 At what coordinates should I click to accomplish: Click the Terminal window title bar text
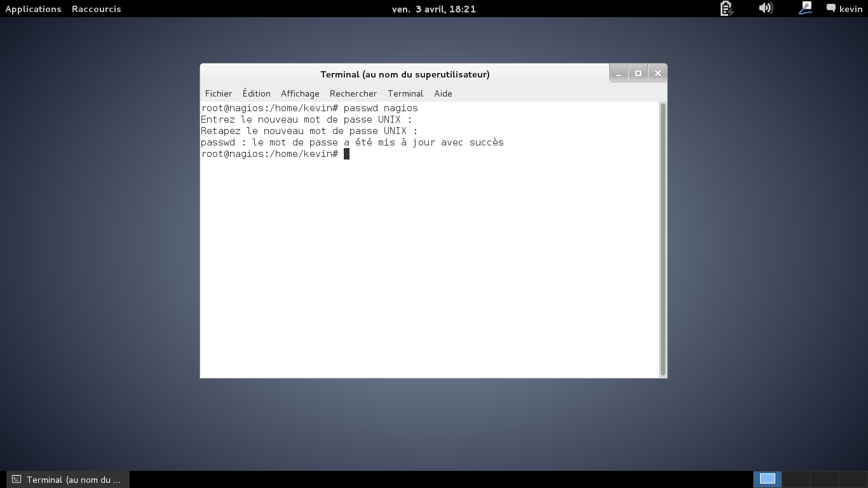tap(405, 74)
